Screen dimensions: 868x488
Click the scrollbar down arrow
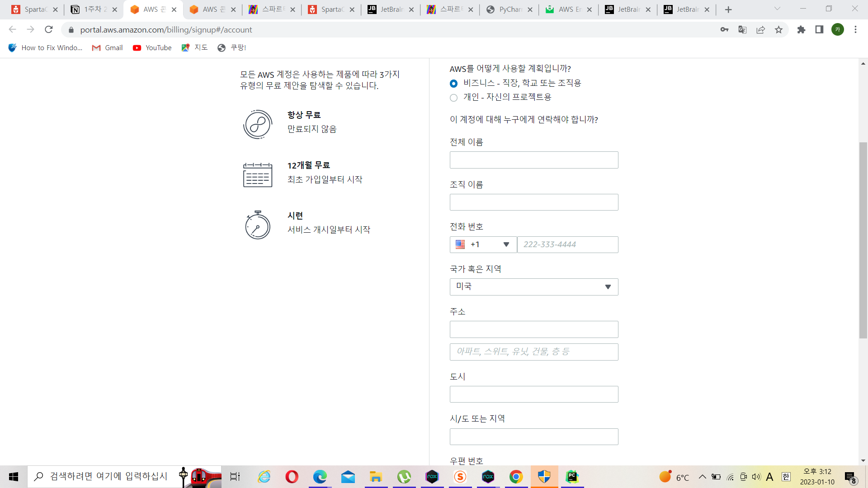tap(863, 461)
